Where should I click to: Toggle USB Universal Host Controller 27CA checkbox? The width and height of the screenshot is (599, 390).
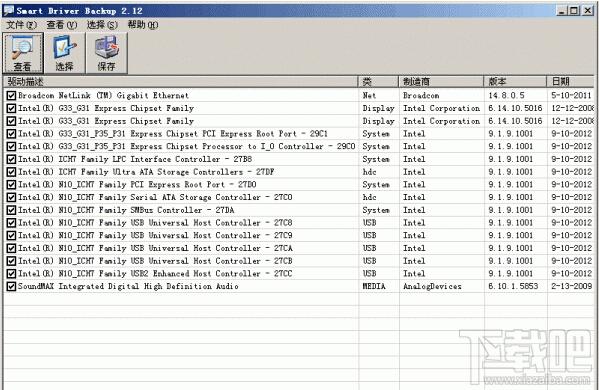tap(11, 248)
